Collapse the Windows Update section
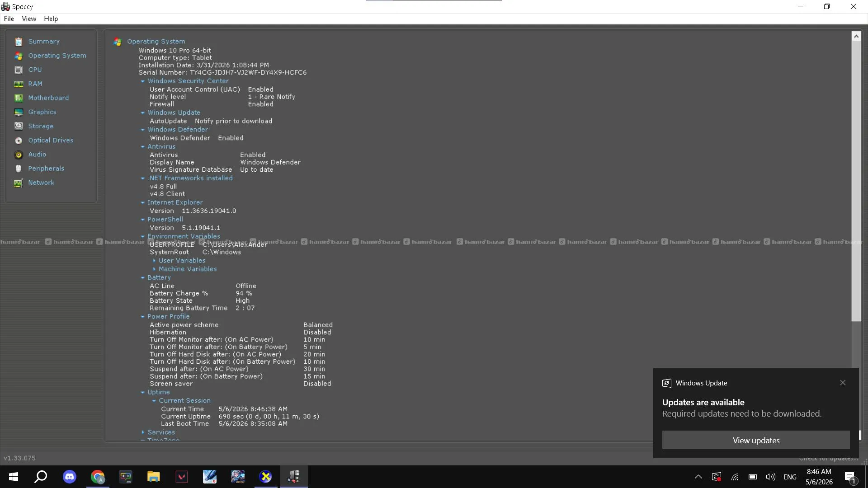Screen dimensions: 868x488 [x=143, y=113]
